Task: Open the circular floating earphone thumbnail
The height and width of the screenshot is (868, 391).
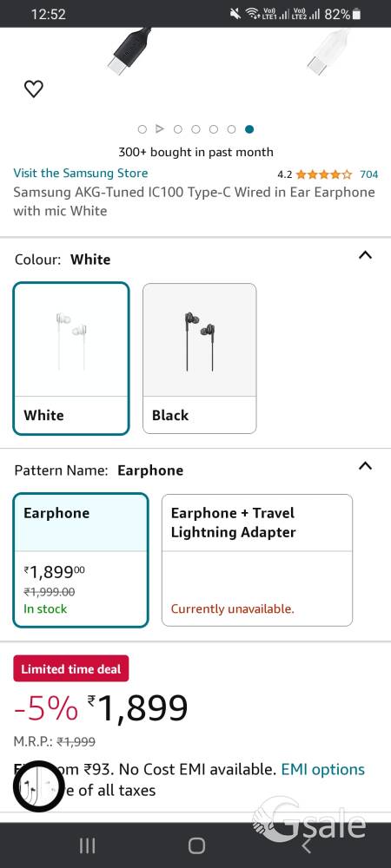Action: coord(38,786)
